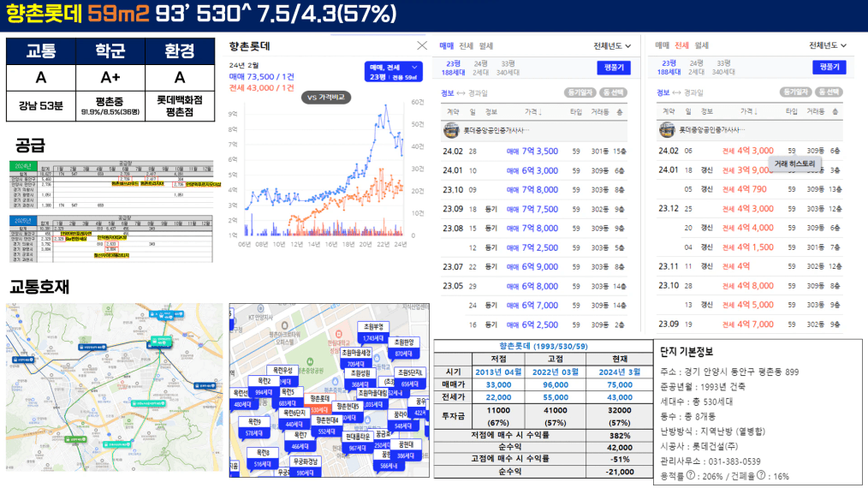Select the 목련2 994세대 map marker

[x=264, y=387]
